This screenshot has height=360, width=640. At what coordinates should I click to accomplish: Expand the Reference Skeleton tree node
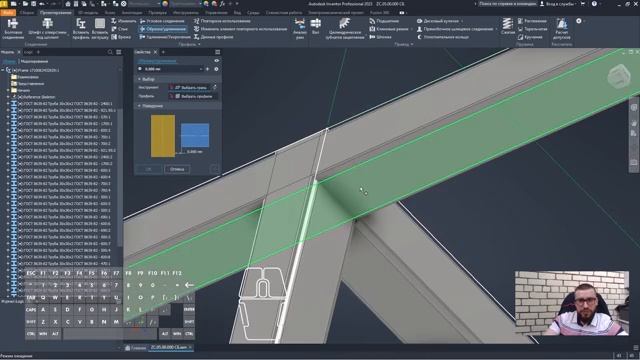tap(8, 97)
